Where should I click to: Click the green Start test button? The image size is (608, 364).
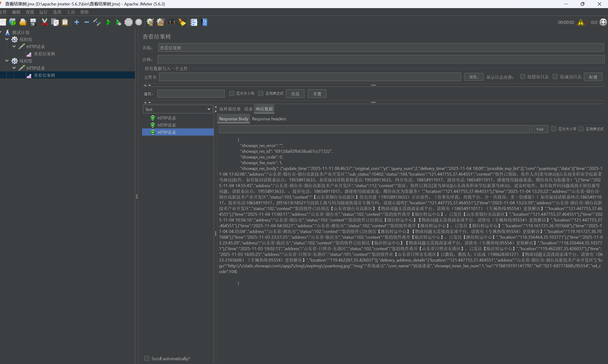pyautogui.click(x=108, y=22)
